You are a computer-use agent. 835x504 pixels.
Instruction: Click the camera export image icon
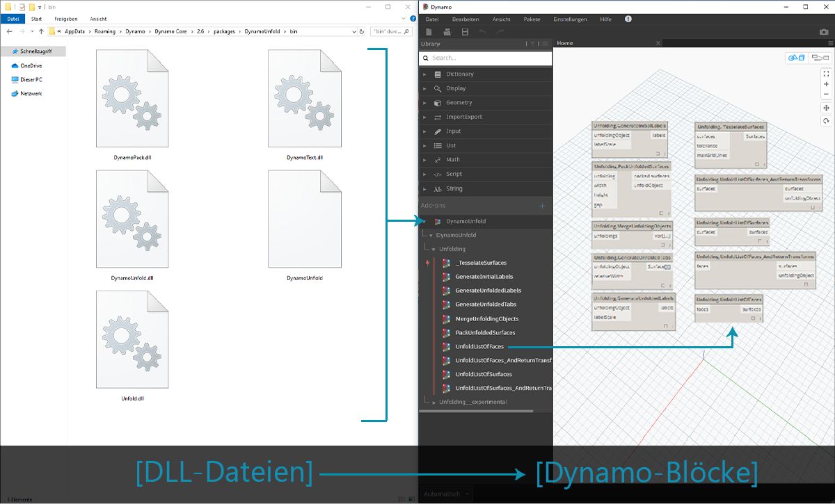coord(824,32)
